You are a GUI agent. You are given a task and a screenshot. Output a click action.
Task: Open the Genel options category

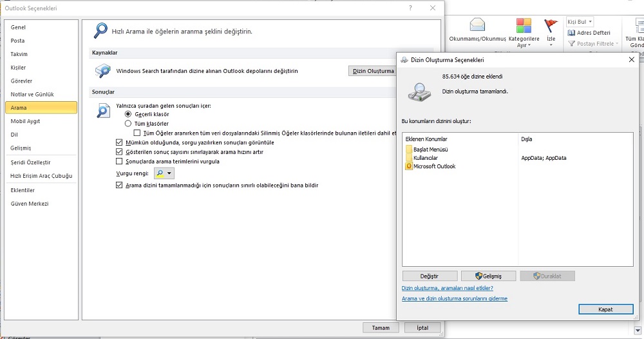[x=41, y=27]
